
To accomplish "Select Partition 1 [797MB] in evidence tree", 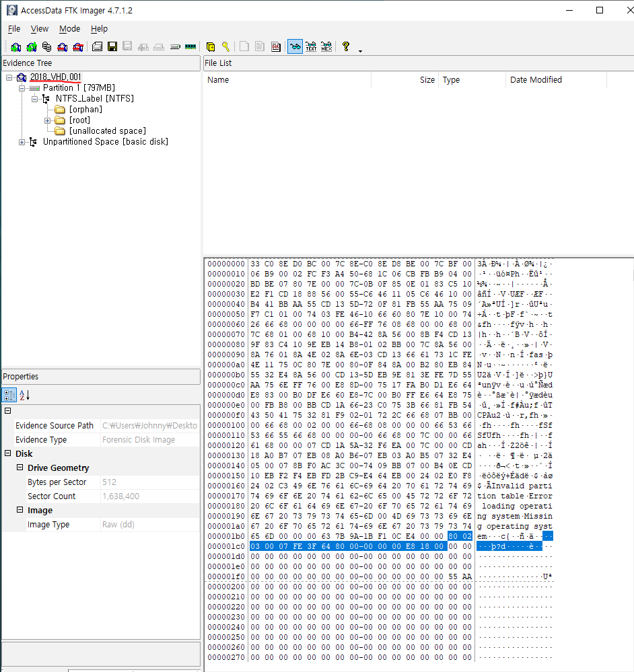I will [x=79, y=88].
